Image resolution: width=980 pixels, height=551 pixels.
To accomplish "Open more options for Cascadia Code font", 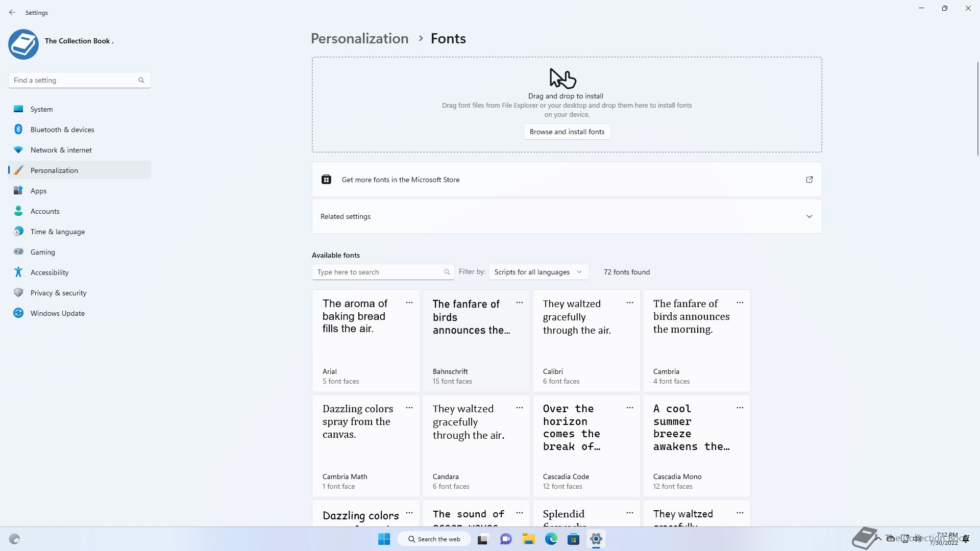I will [x=630, y=408].
